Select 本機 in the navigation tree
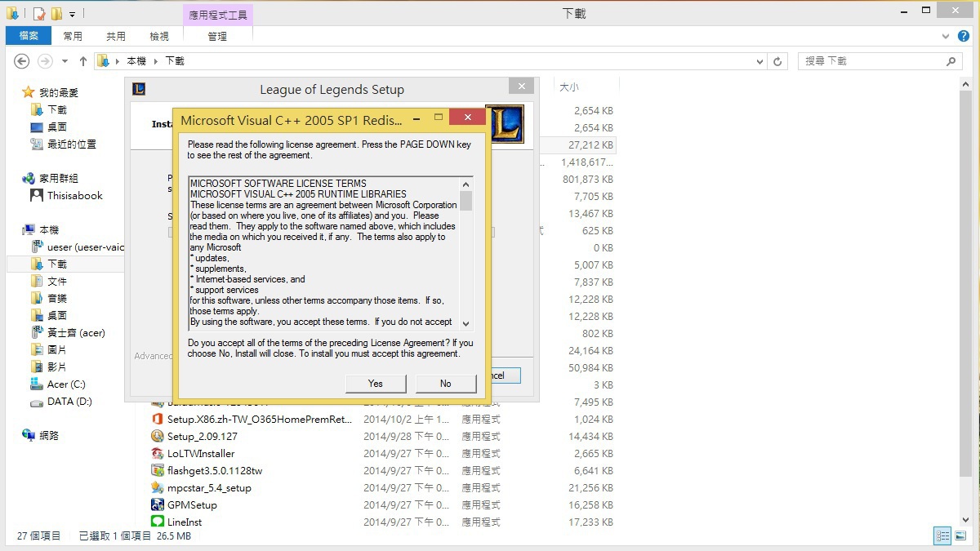The image size is (980, 551). [49, 230]
